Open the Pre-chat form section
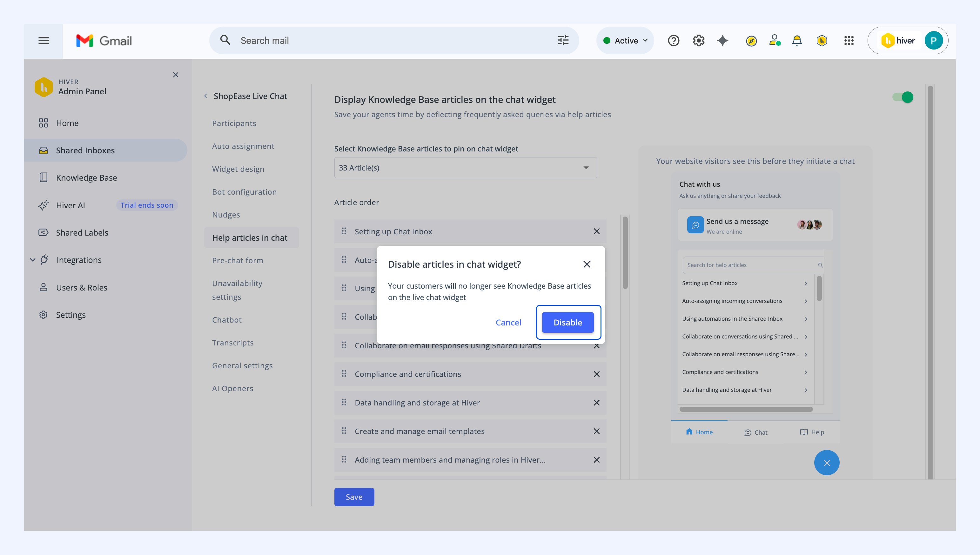The height and width of the screenshot is (555, 980). point(238,260)
